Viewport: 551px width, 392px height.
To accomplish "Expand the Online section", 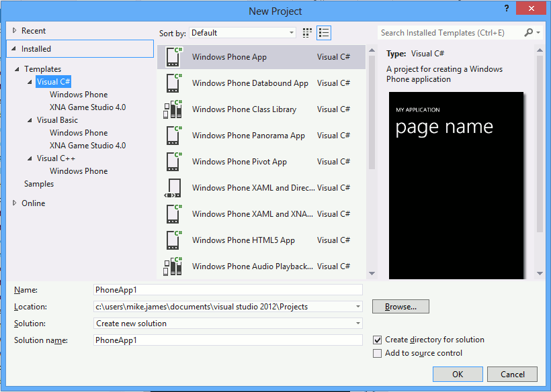I will coord(14,203).
